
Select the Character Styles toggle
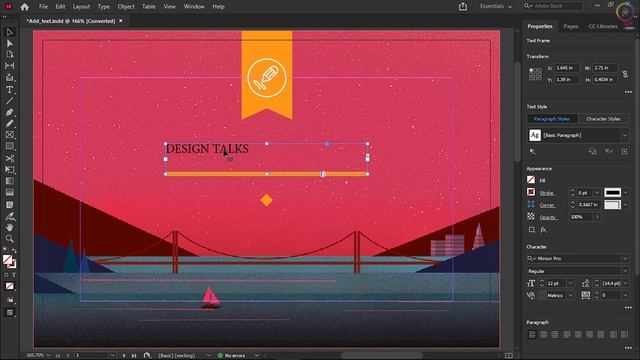(x=603, y=119)
